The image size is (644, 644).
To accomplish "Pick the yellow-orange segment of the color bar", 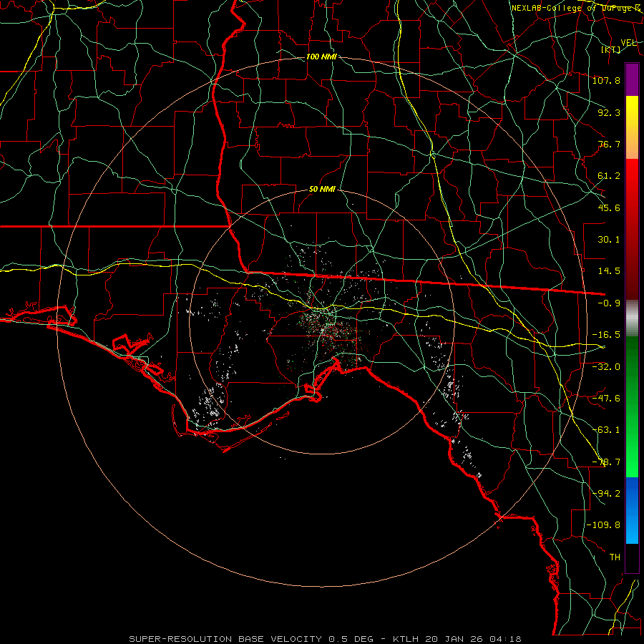I will coord(632,127).
